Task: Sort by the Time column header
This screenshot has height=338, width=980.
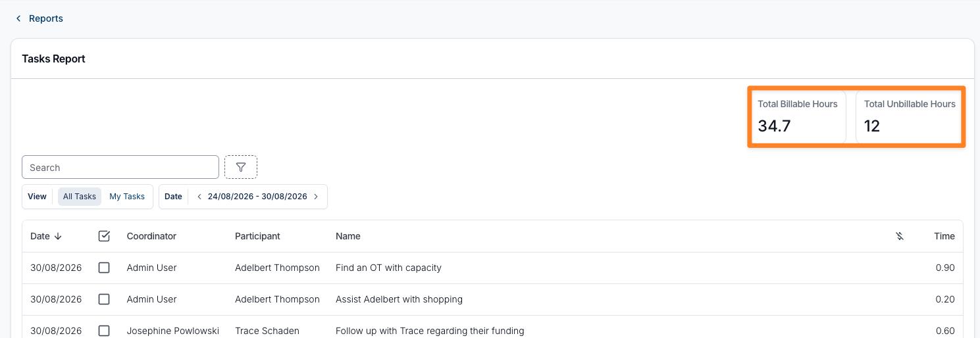Action: [944, 236]
